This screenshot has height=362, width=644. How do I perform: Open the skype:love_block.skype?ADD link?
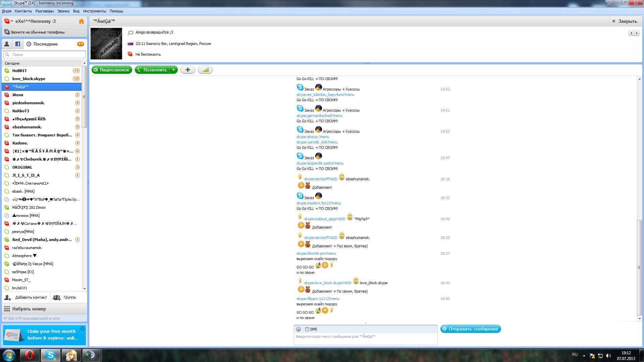328,283
